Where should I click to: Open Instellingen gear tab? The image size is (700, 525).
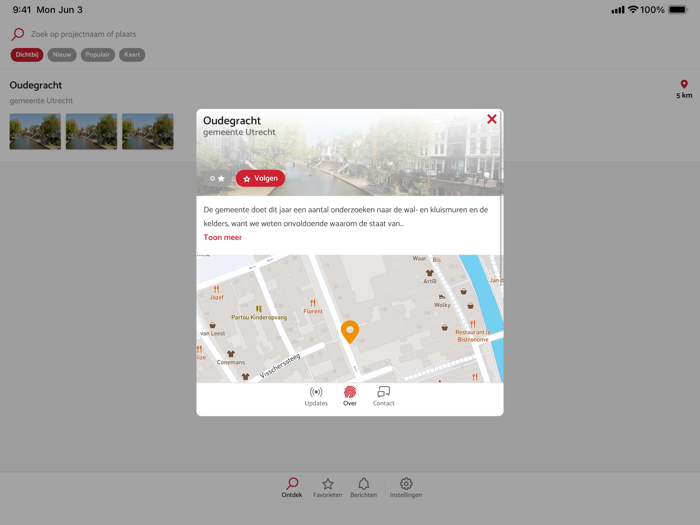(x=406, y=488)
